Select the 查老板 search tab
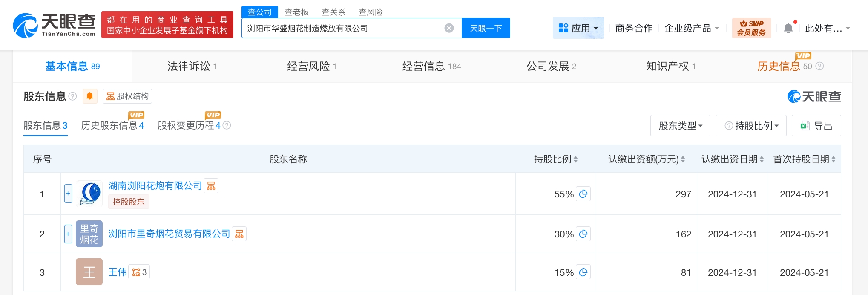The image size is (868, 295). coord(297,12)
